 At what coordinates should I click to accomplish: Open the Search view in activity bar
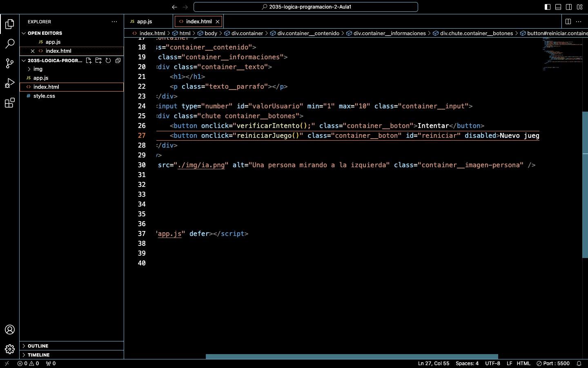point(10,43)
